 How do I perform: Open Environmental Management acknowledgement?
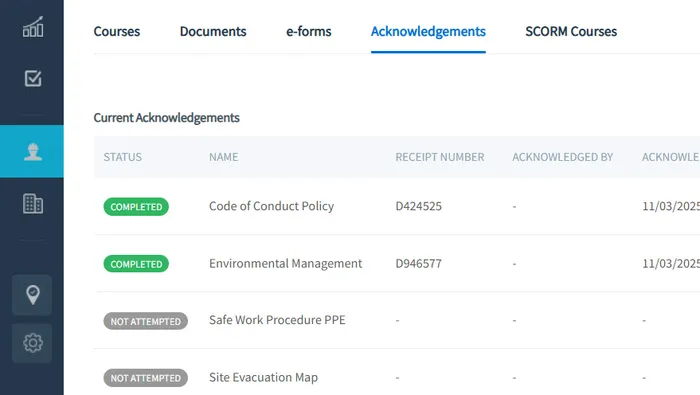285,264
